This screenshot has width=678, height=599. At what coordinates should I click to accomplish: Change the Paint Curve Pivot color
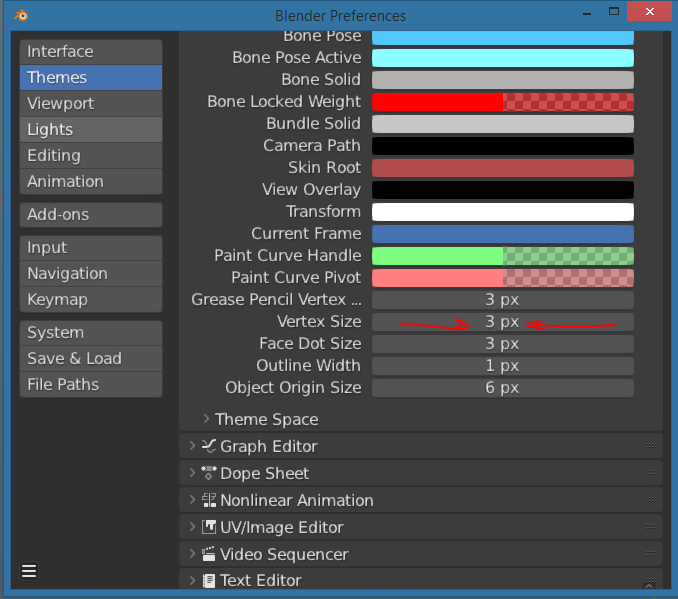coord(503,278)
